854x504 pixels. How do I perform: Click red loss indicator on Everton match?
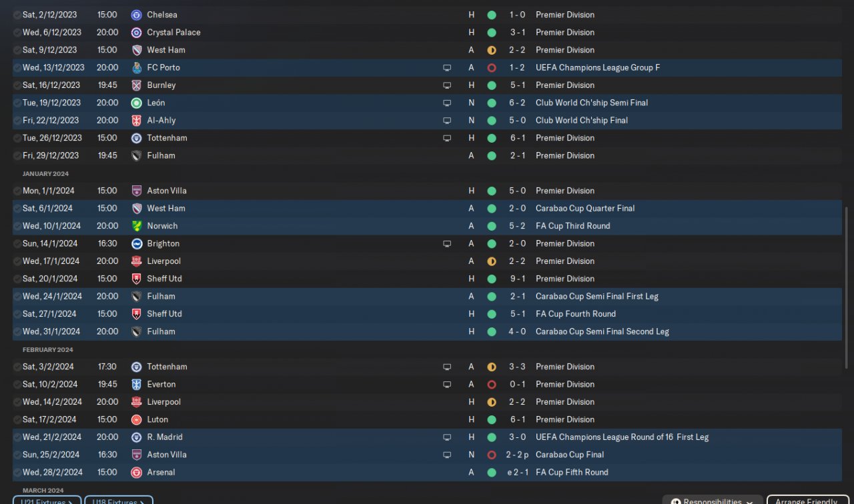[492, 385]
